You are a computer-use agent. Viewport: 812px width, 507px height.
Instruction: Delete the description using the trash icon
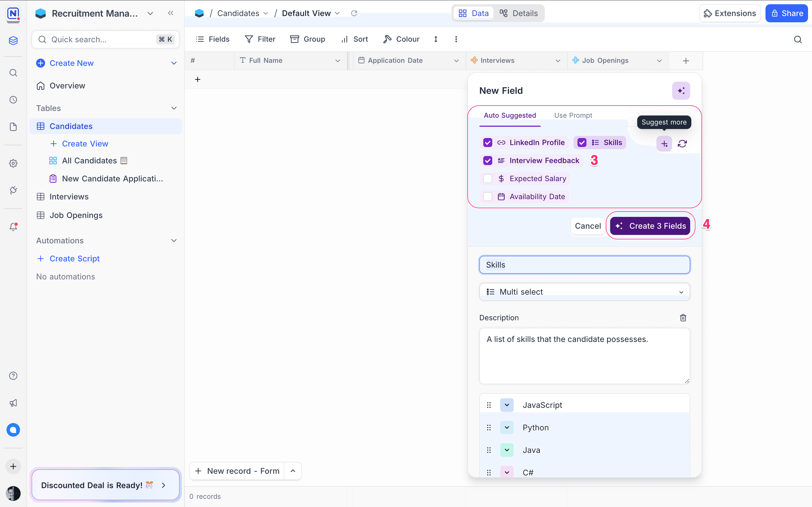(683, 317)
